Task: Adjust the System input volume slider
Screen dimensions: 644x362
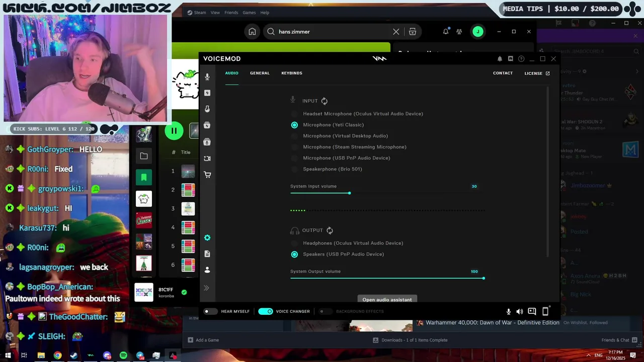Action: (387, 193)
